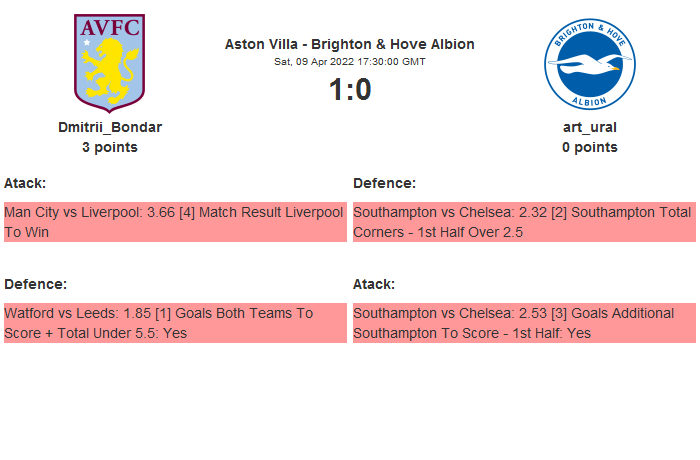Open the Aston Villa - Brighton match title

350,44
